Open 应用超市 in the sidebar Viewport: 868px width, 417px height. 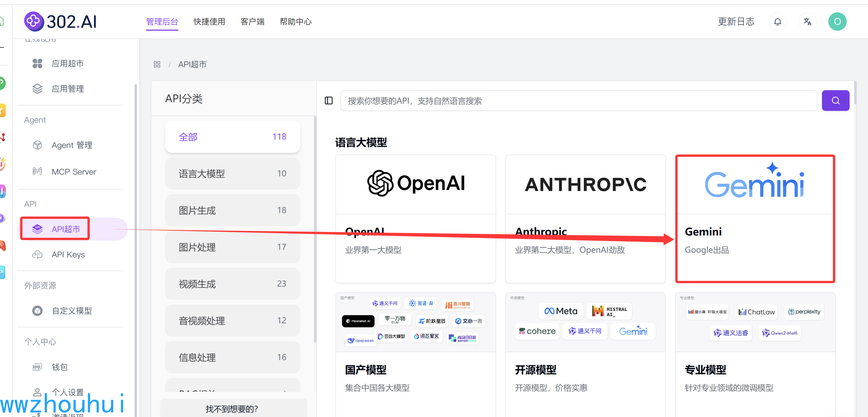(x=67, y=63)
